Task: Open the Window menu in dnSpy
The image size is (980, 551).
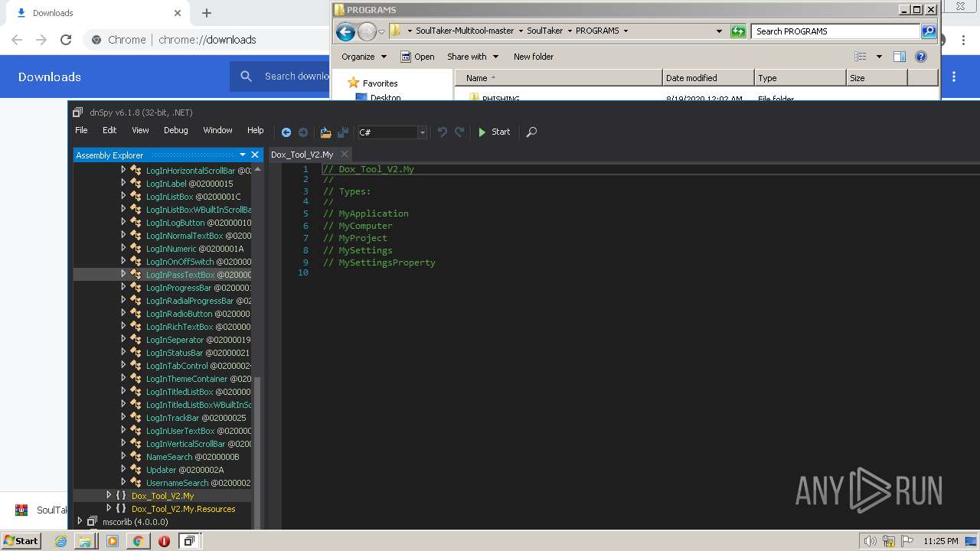Action: click(217, 130)
